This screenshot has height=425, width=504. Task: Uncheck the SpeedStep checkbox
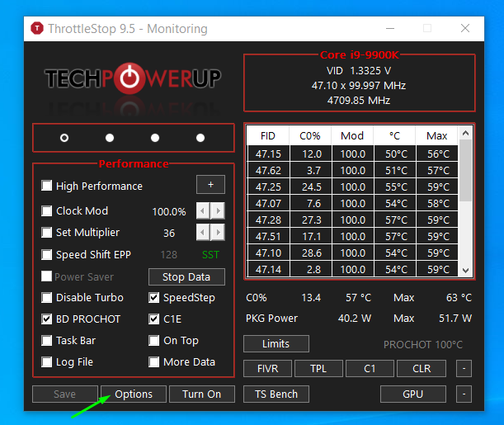pos(154,298)
